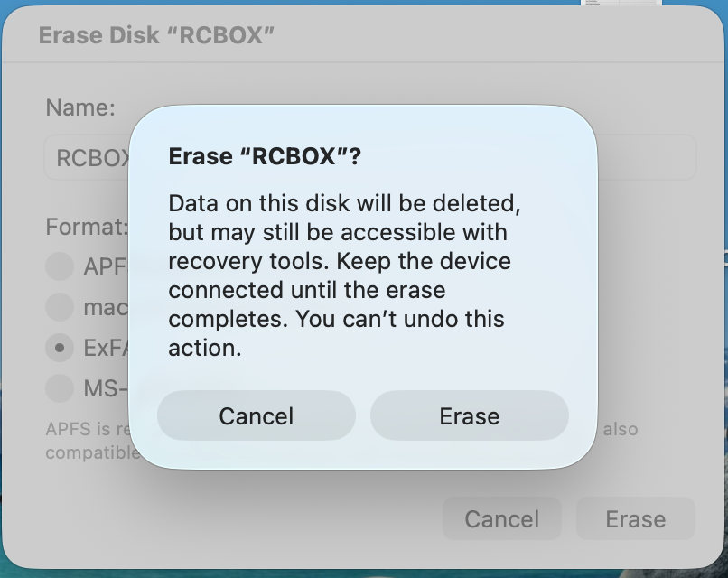Click the dimmed Cancel button on the sheet
728x578 pixels.
pos(501,519)
